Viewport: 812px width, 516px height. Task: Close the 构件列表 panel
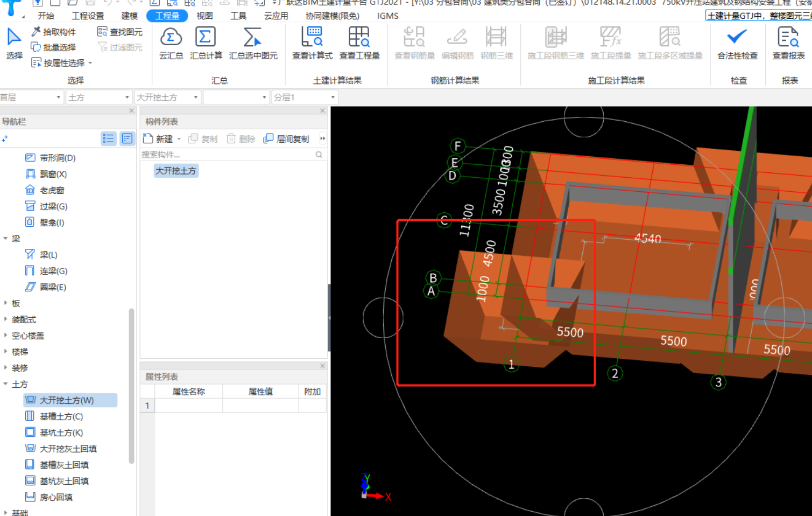(x=323, y=110)
